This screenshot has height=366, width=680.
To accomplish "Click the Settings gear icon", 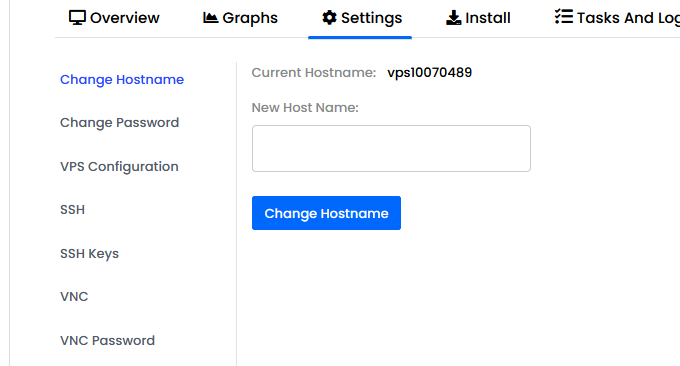I will pyautogui.click(x=329, y=18).
